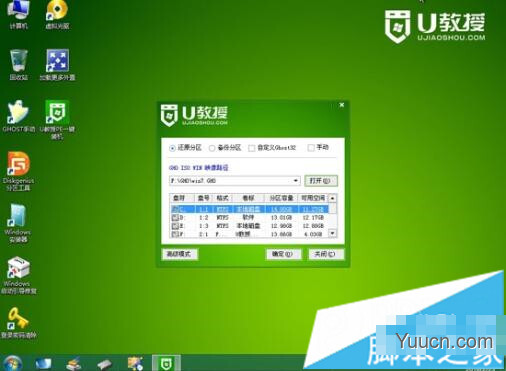
Task: Launch the GHOST manual tool icon
Action: [18, 116]
